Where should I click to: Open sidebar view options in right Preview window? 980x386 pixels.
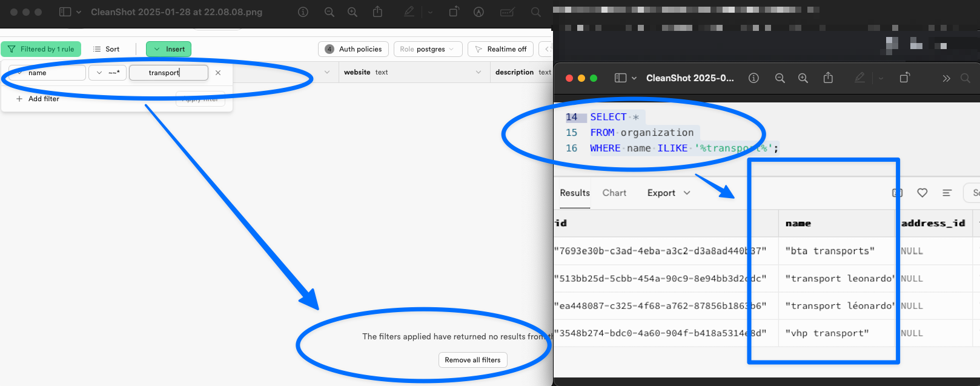(x=634, y=78)
